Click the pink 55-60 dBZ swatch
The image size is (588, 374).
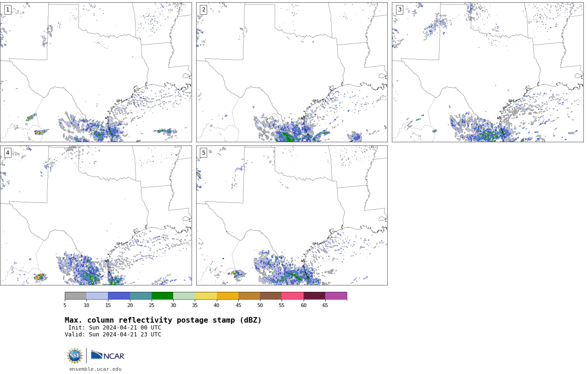[293, 296]
